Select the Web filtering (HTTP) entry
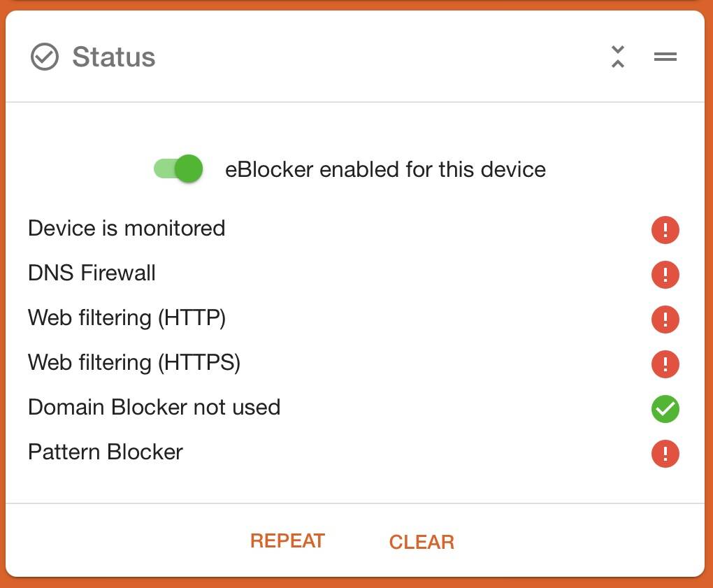Screen dimensions: 713x588 click(127, 318)
